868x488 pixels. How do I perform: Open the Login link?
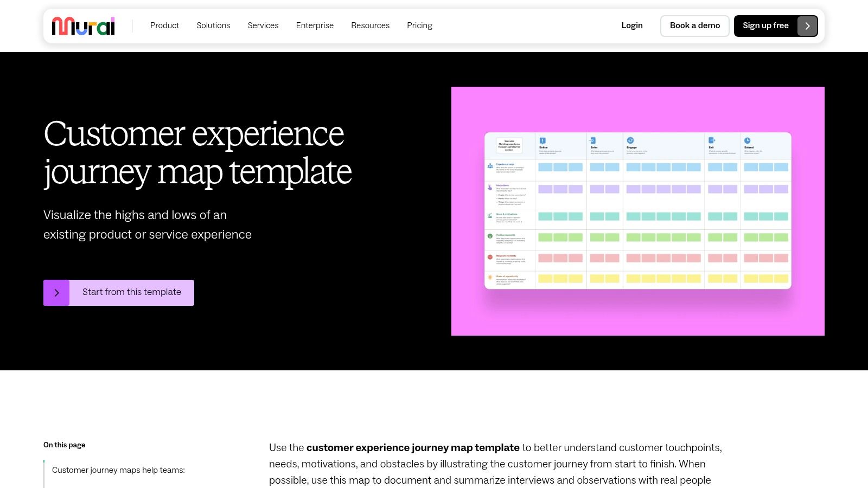[632, 25]
